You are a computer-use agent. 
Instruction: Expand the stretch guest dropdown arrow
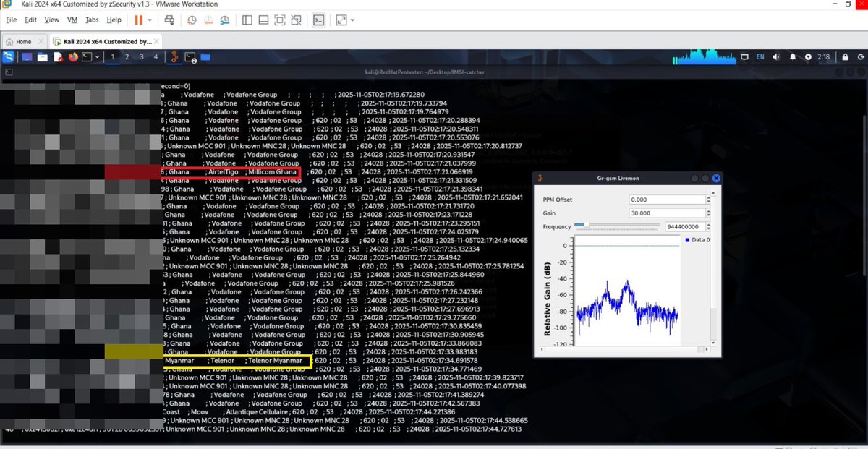click(353, 20)
